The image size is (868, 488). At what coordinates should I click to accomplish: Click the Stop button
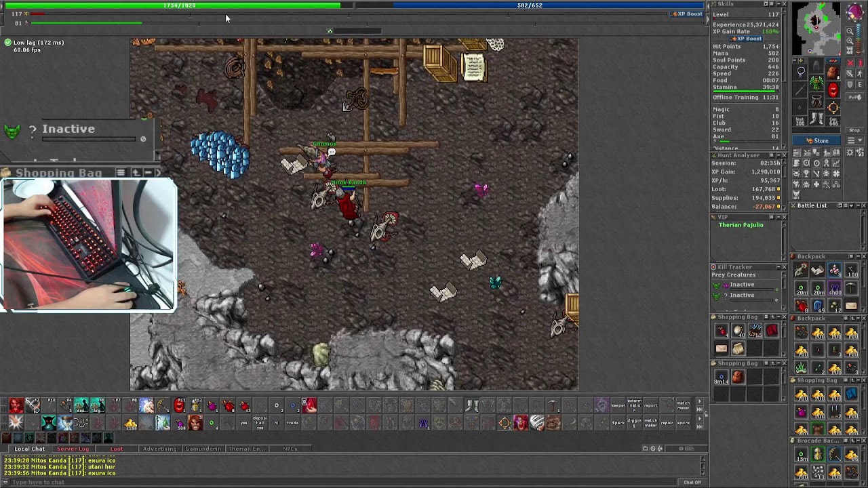pyautogui.click(x=854, y=130)
